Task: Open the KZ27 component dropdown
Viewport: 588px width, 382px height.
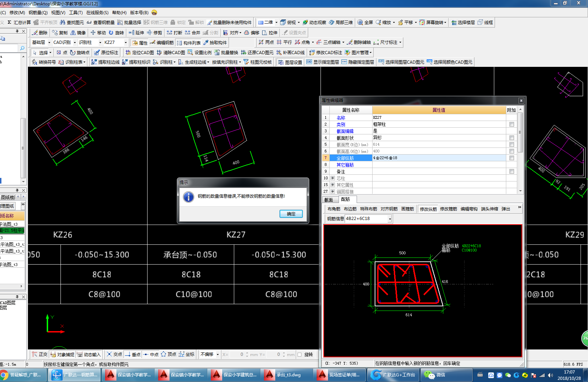Action: [x=126, y=42]
